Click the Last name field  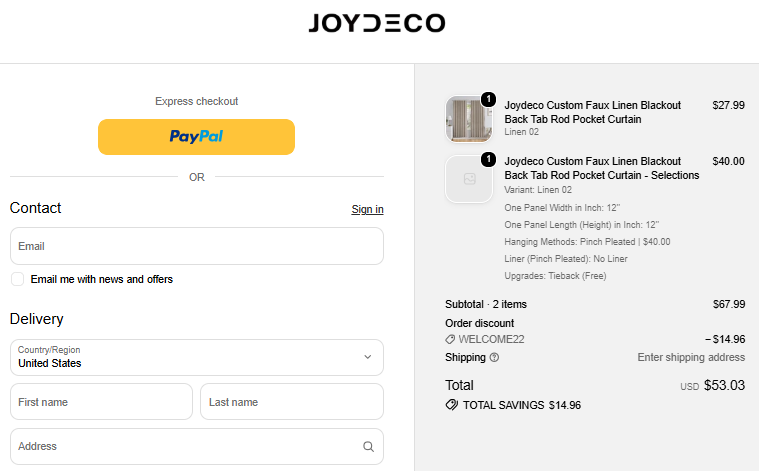(292, 402)
